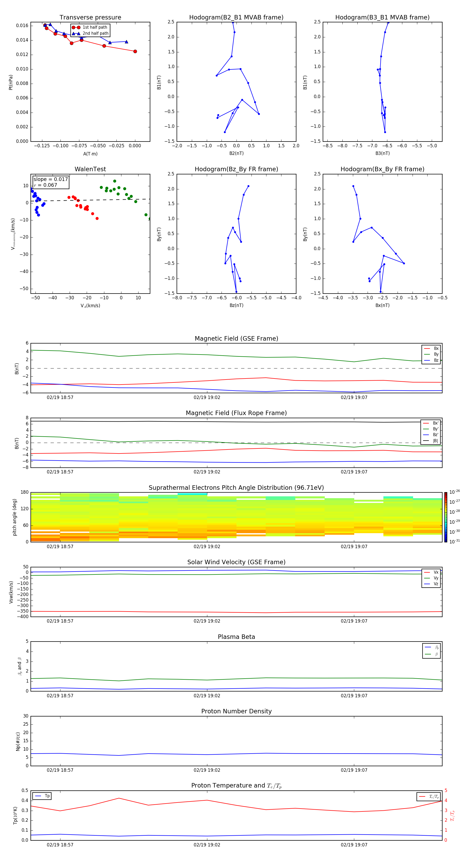Click the 'Te/Tp' legend entry

(429, 796)
